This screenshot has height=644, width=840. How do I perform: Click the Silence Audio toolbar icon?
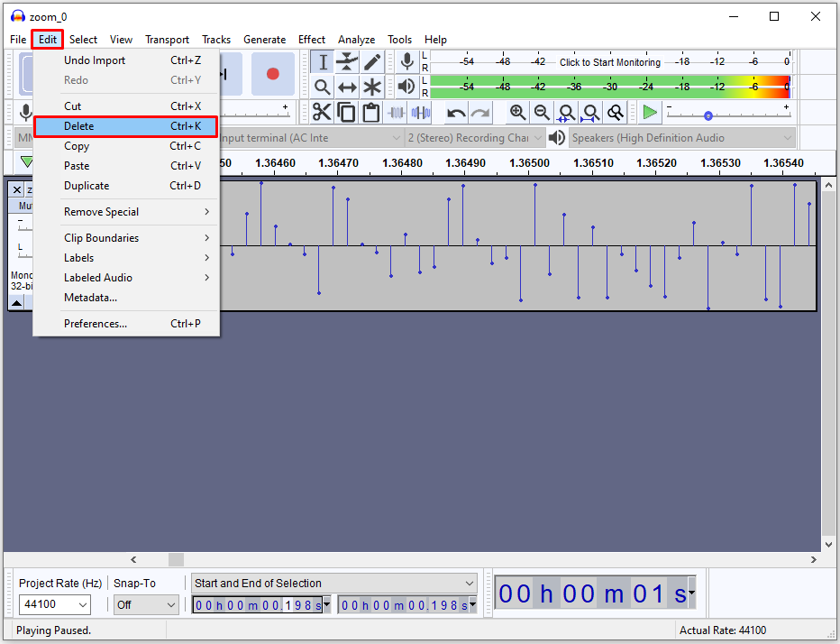pyautogui.click(x=421, y=113)
